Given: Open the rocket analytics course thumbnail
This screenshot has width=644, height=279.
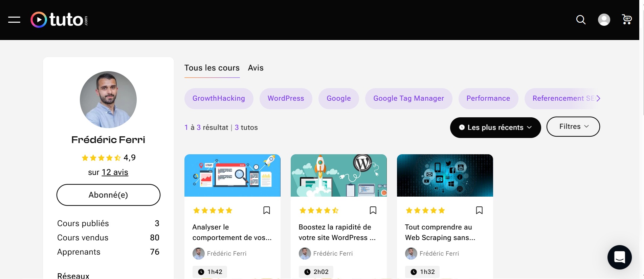Looking at the screenshot, I should [232, 176].
